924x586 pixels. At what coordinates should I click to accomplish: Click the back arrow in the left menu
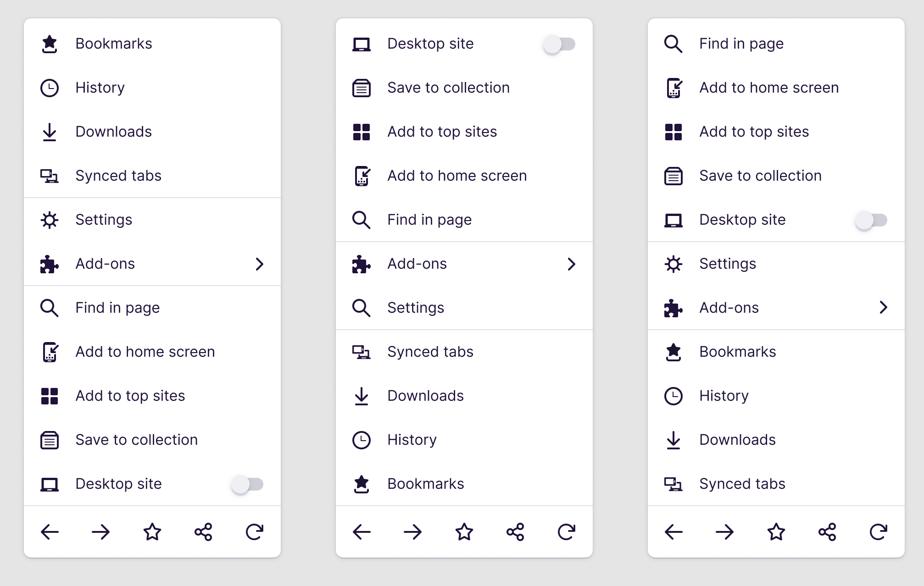point(50,532)
